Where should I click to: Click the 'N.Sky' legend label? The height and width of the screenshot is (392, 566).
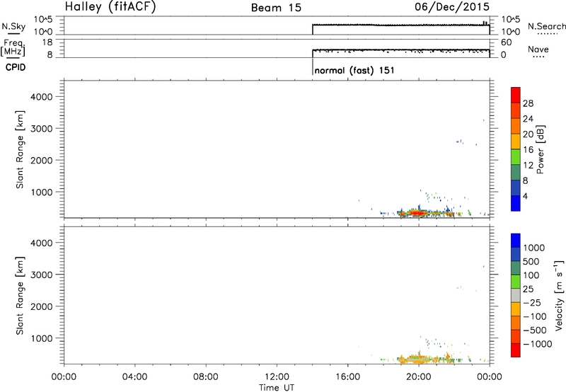(x=13, y=26)
